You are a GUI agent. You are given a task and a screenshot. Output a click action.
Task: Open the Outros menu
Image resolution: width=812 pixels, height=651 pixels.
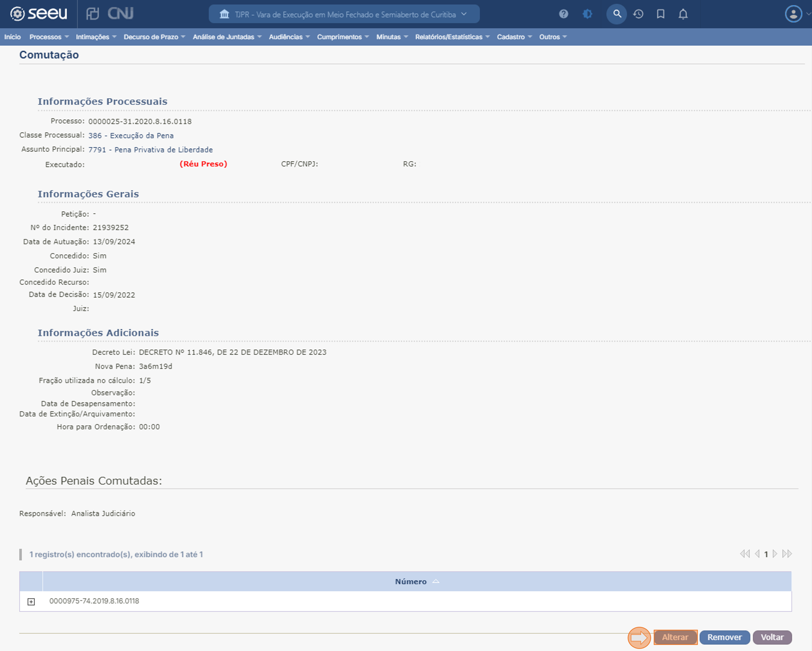[x=553, y=37]
